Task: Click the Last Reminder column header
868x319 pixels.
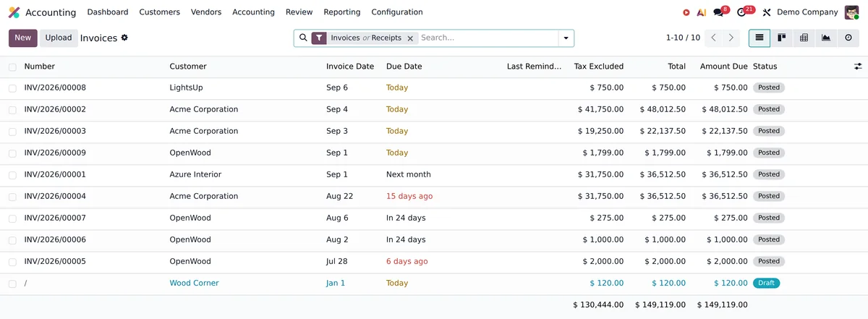Action: click(x=534, y=67)
